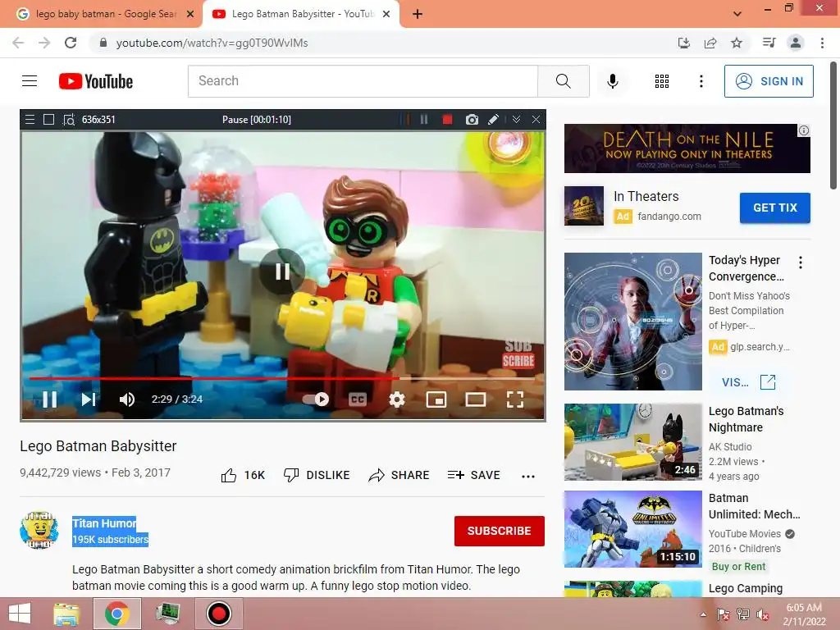840x630 pixels.
Task: Switch to theater mode
Action: [475, 399]
